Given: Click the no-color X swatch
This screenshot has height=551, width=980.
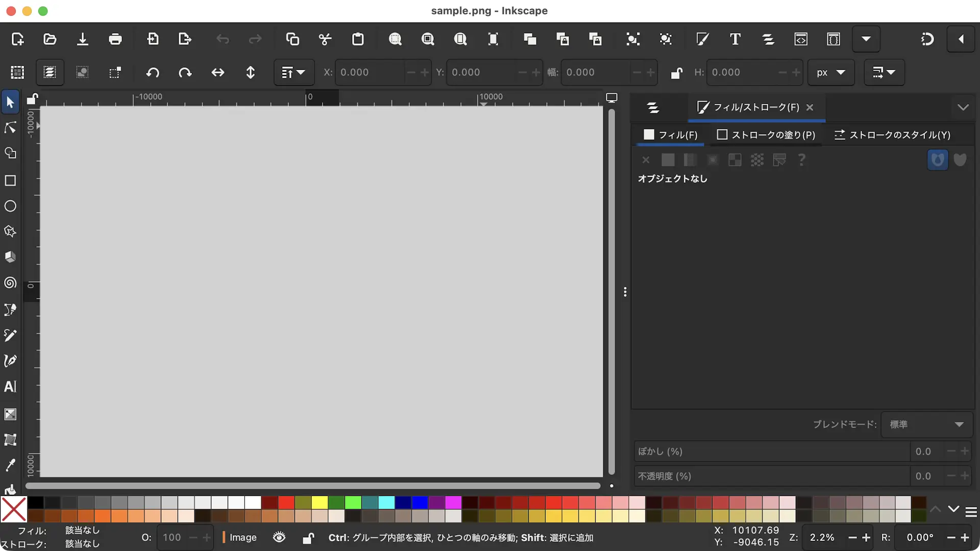Looking at the screenshot, I should click(14, 509).
